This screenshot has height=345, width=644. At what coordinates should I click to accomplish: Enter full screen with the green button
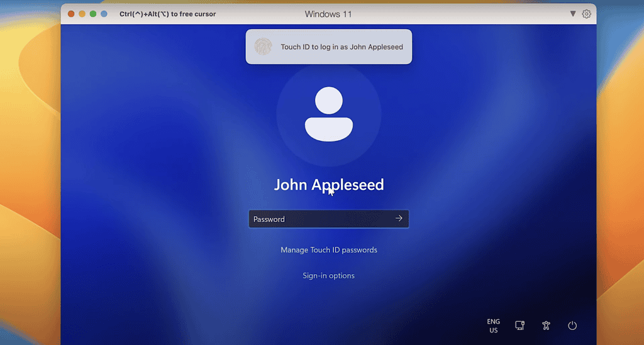[x=93, y=14]
